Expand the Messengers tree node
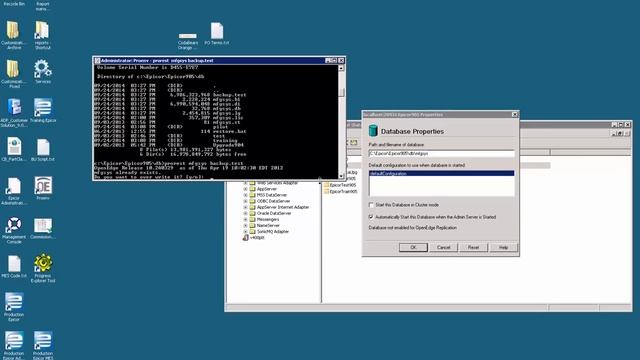The height and width of the screenshot is (360, 640). tap(246, 220)
